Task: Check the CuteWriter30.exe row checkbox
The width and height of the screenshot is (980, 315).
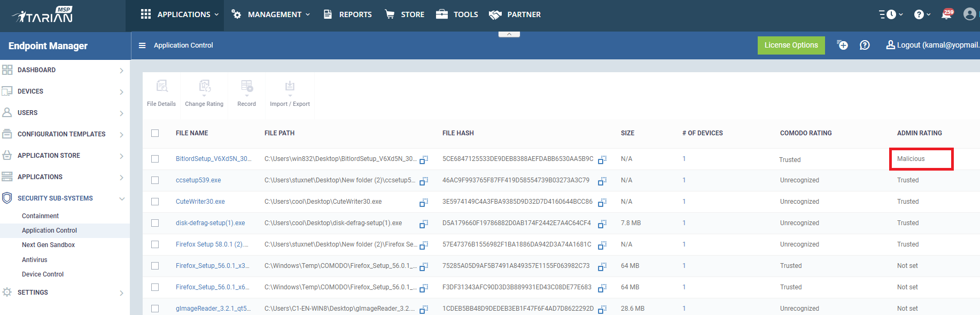Action: click(155, 202)
